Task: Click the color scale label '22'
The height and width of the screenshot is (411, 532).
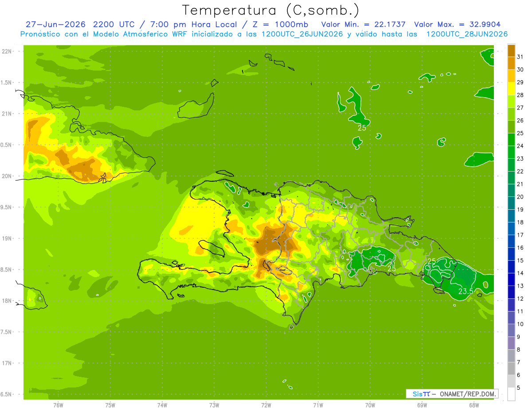Action: 520,171
